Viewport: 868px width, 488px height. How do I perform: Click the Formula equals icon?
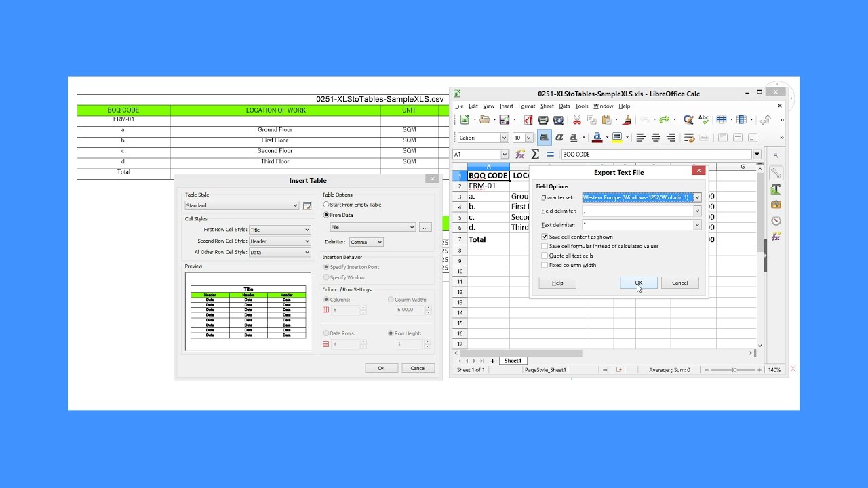tap(550, 155)
